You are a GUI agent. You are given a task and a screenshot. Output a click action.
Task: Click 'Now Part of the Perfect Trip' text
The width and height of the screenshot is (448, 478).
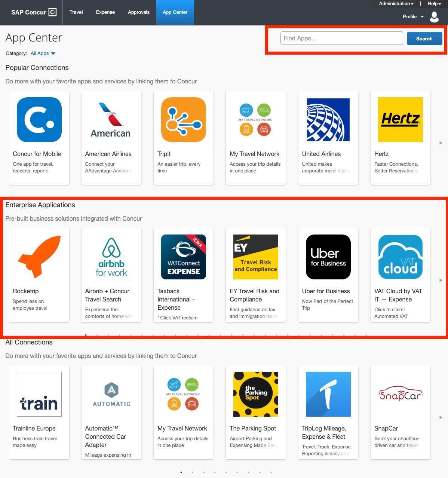coord(328,305)
